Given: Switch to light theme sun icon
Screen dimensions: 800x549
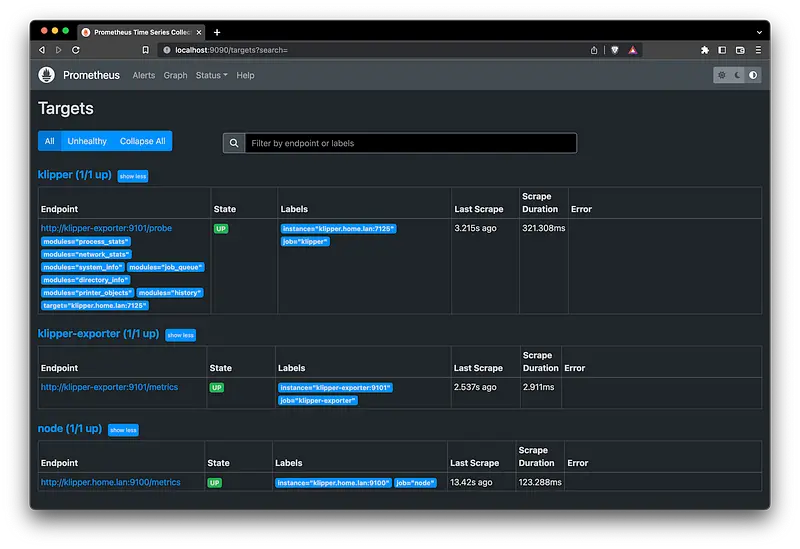Looking at the screenshot, I should (x=721, y=75).
